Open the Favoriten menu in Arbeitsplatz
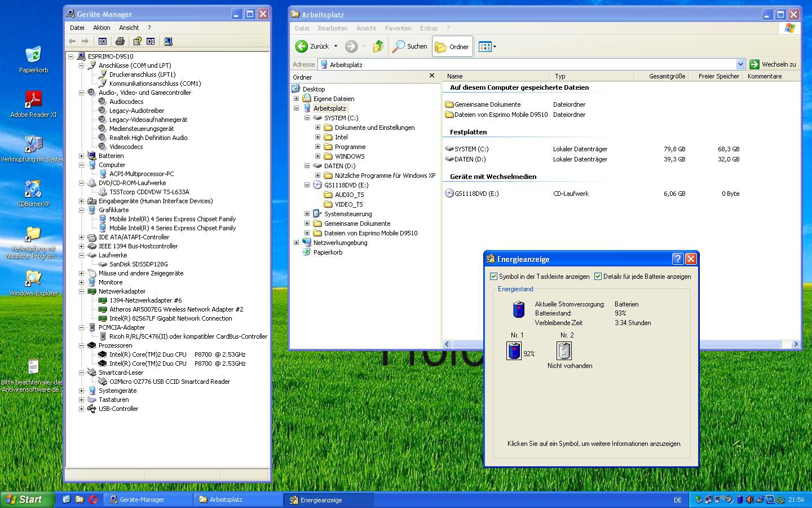Viewport: 812px width, 508px height. coord(398,28)
